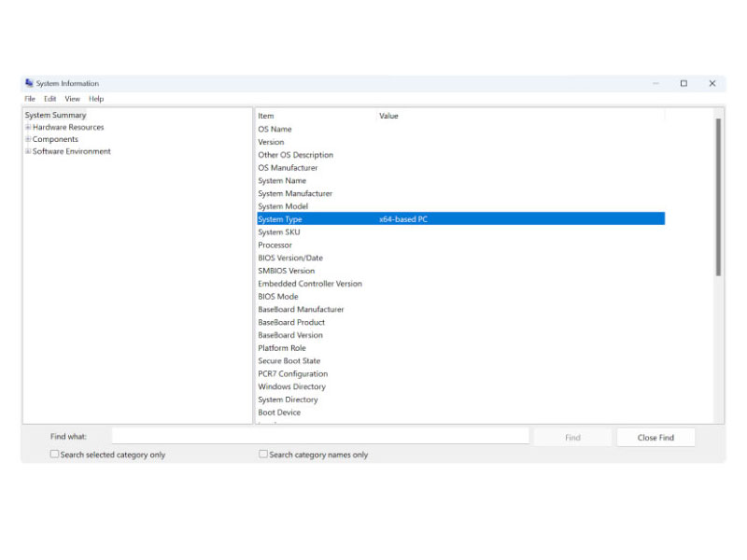This screenshot has height=560, width=747.
Task: Click the Value column header
Action: tap(521, 116)
